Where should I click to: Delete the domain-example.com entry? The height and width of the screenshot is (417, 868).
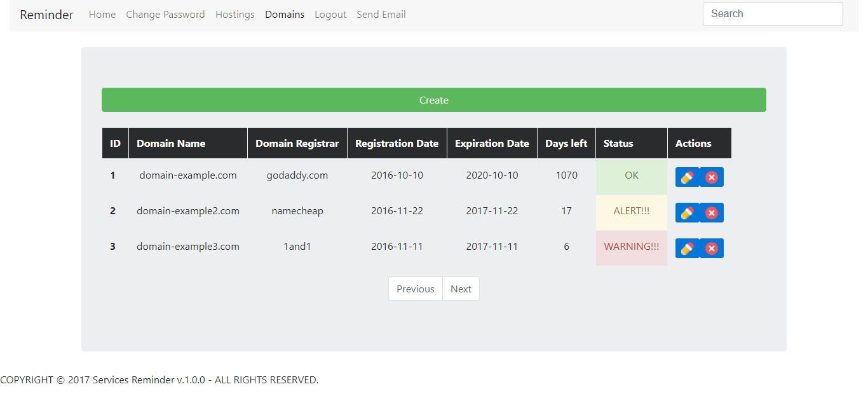pyautogui.click(x=712, y=177)
